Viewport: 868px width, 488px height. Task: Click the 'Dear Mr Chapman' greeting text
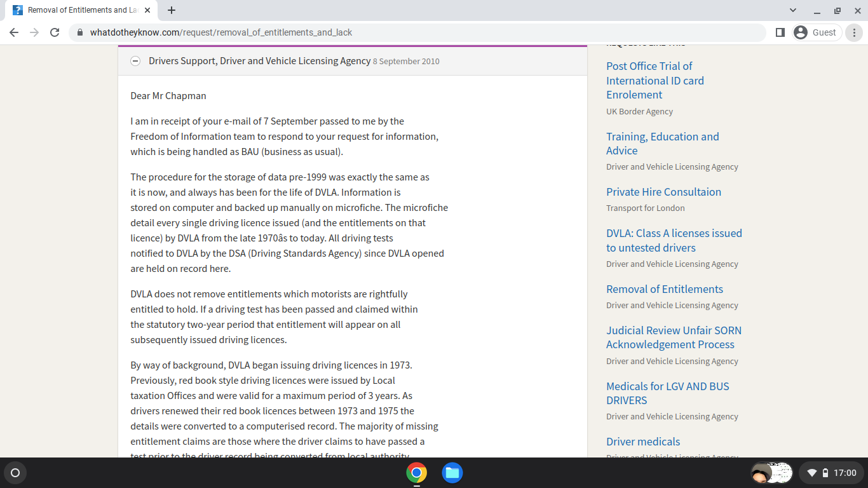[x=168, y=96]
